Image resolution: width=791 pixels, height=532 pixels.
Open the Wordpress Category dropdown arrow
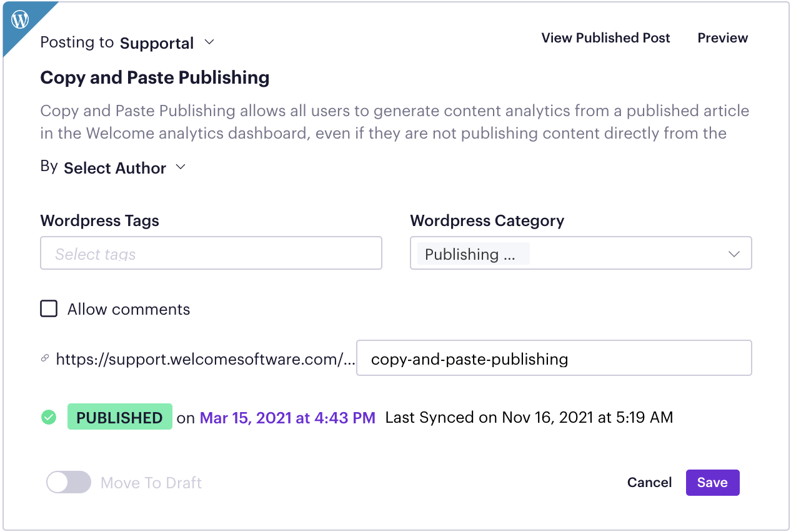coord(734,254)
